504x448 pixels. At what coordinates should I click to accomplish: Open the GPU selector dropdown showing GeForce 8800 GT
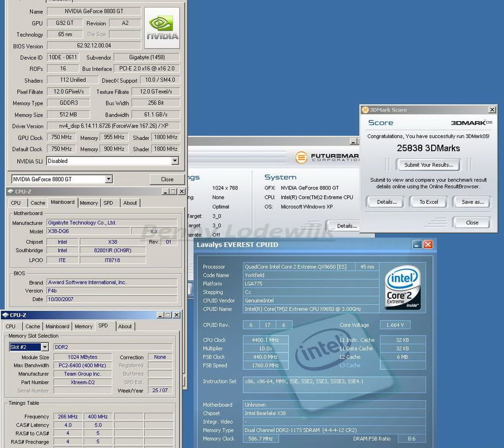pyautogui.click(x=109, y=179)
